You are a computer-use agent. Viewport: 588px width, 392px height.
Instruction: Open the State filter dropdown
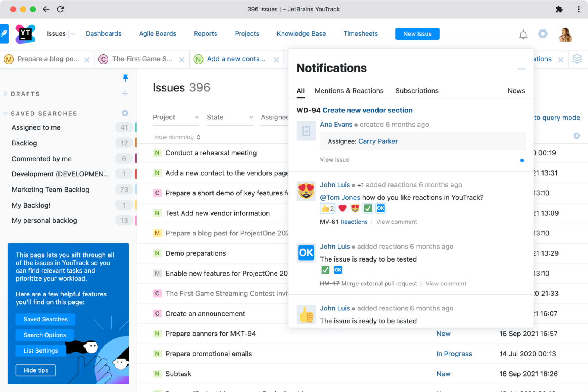point(230,117)
